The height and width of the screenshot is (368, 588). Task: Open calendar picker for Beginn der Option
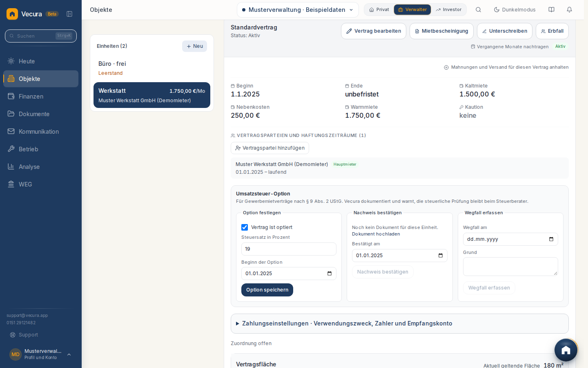330,274
